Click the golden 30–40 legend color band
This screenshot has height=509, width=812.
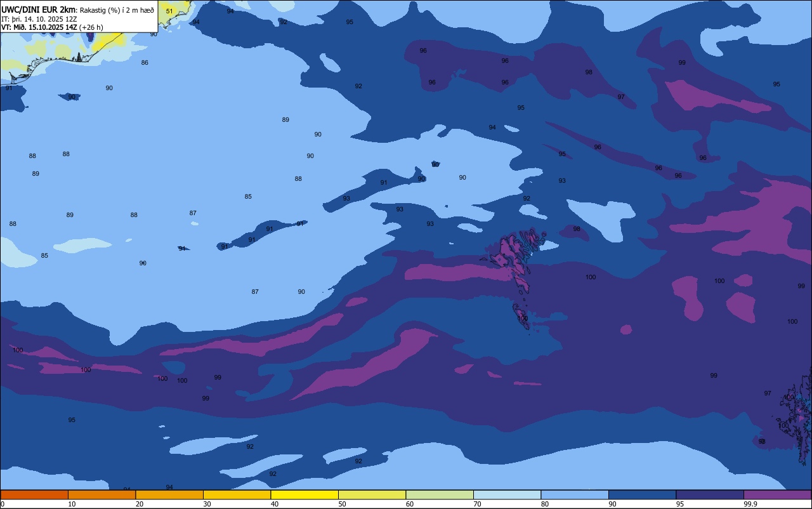click(x=237, y=494)
